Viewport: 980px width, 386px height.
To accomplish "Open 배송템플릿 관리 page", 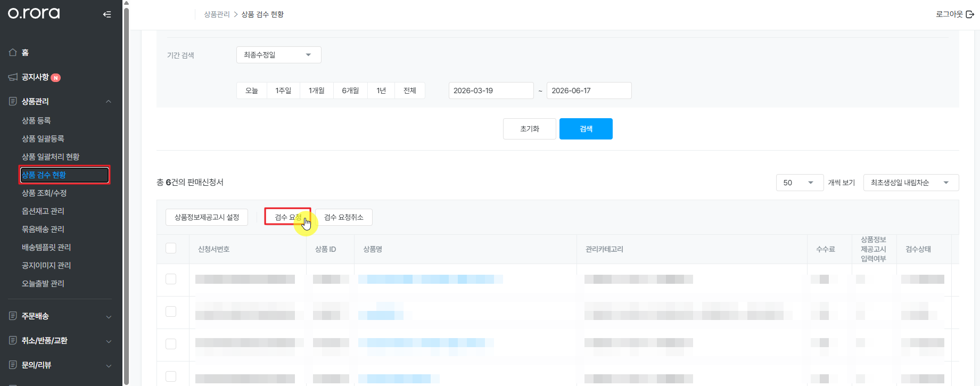I will (46, 247).
